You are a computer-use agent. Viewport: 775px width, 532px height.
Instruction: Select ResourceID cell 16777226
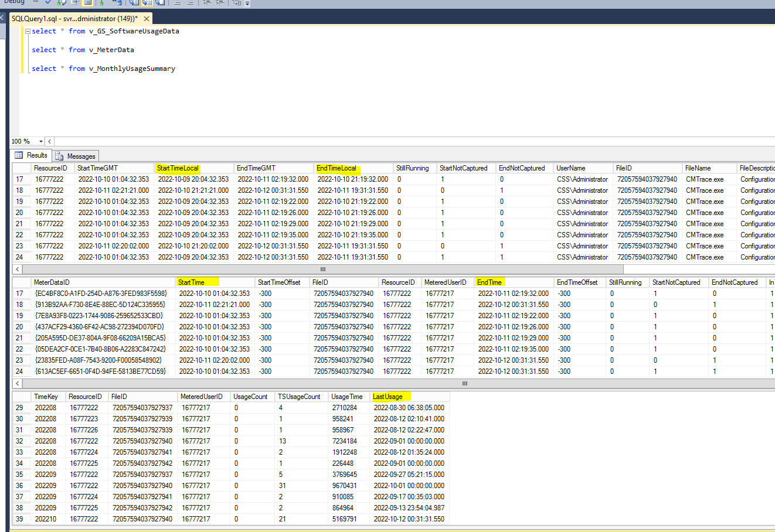coord(87,430)
